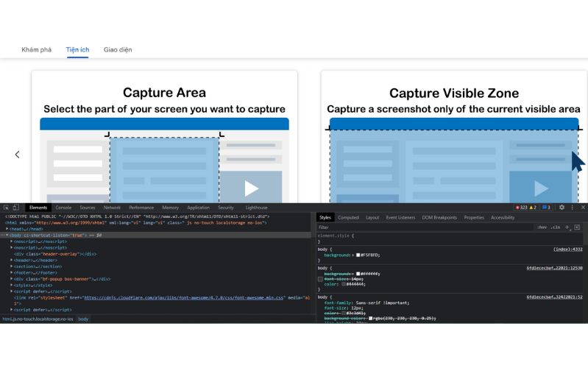Open #3c3d41 struck-through color swatch
The height and width of the screenshot is (368, 588).
[344, 314]
